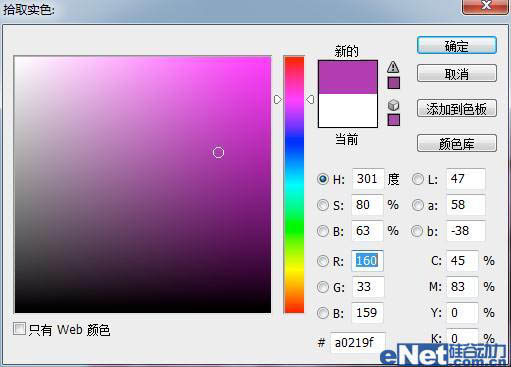Screen dimensions: 511x367
Task: Enable the 只有 Web 颜色 checkbox
Action: point(19,329)
